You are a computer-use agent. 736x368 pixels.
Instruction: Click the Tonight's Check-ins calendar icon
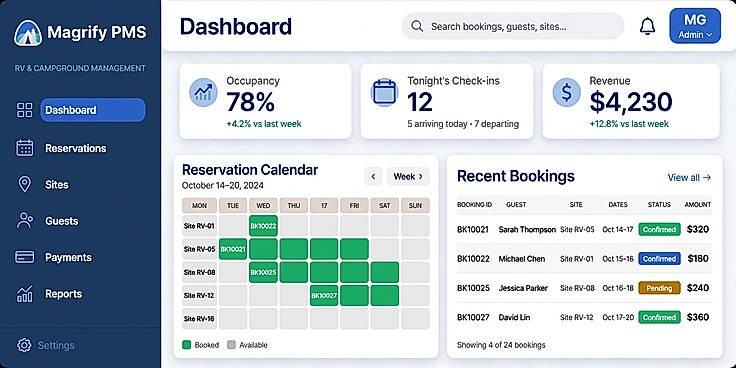point(384,92)
